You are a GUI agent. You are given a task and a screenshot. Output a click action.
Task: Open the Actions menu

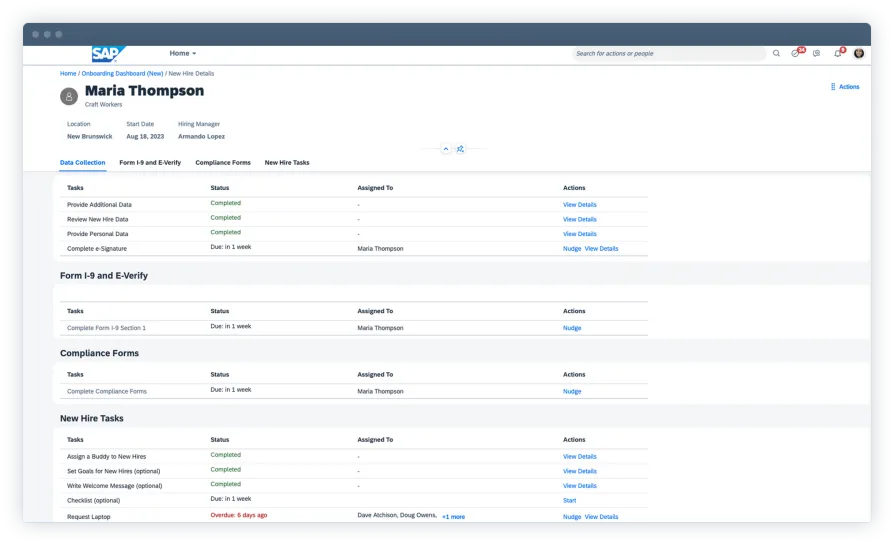pyautogui.click(x=845, y=87)
